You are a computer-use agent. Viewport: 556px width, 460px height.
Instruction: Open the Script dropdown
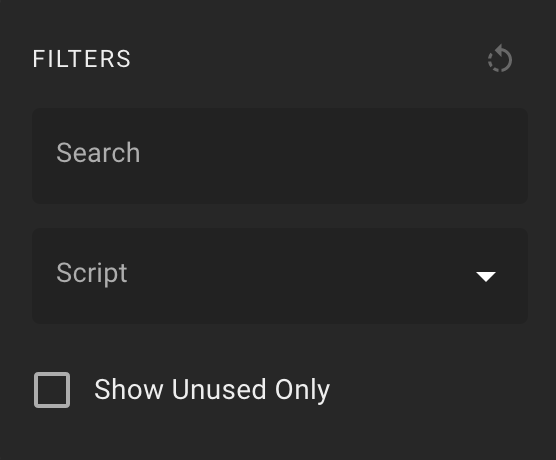[280, 276]
